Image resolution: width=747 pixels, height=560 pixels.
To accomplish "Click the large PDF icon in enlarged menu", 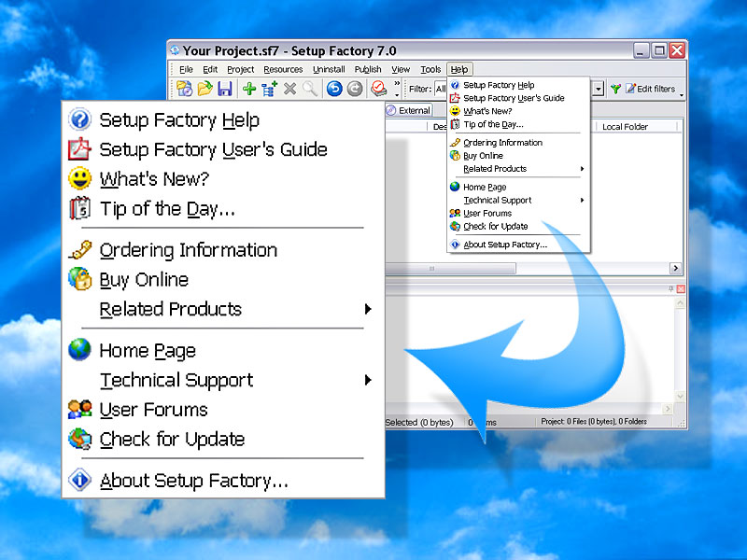I will click(79, 149).
